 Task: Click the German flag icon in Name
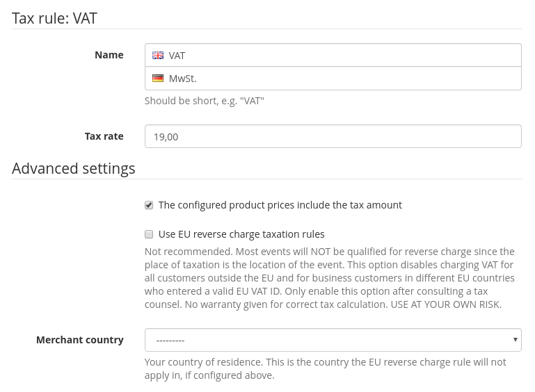(x=158, y=79)
